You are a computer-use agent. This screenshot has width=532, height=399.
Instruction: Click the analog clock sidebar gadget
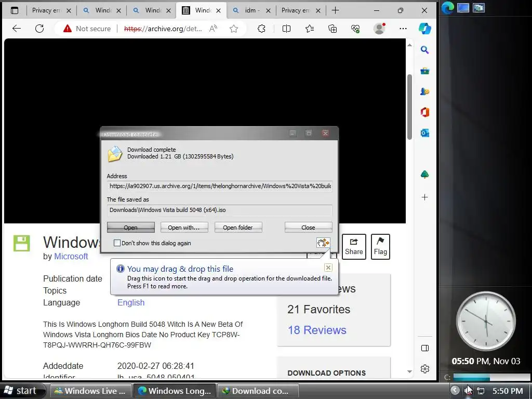486,322
